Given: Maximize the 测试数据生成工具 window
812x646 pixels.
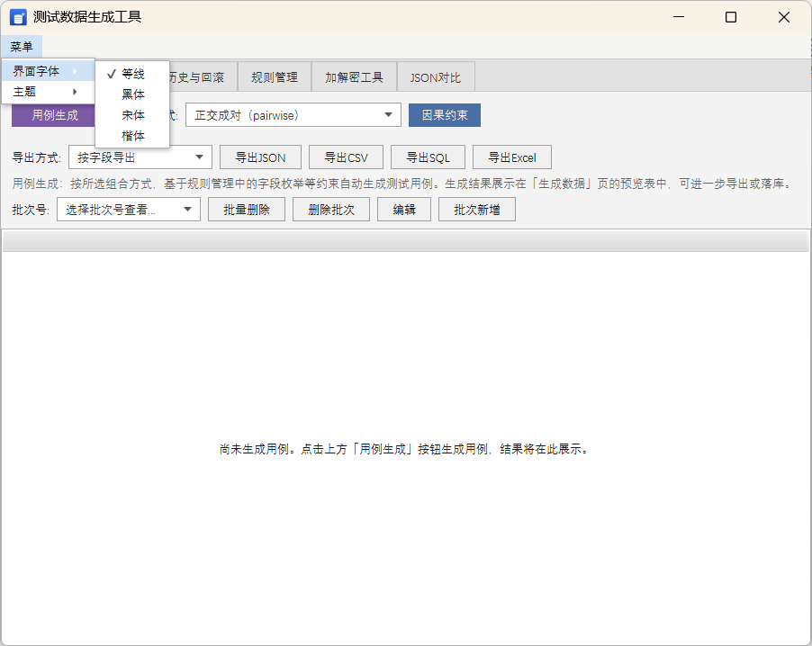Looking at the screenshot, I should click(x=731, y=17).
